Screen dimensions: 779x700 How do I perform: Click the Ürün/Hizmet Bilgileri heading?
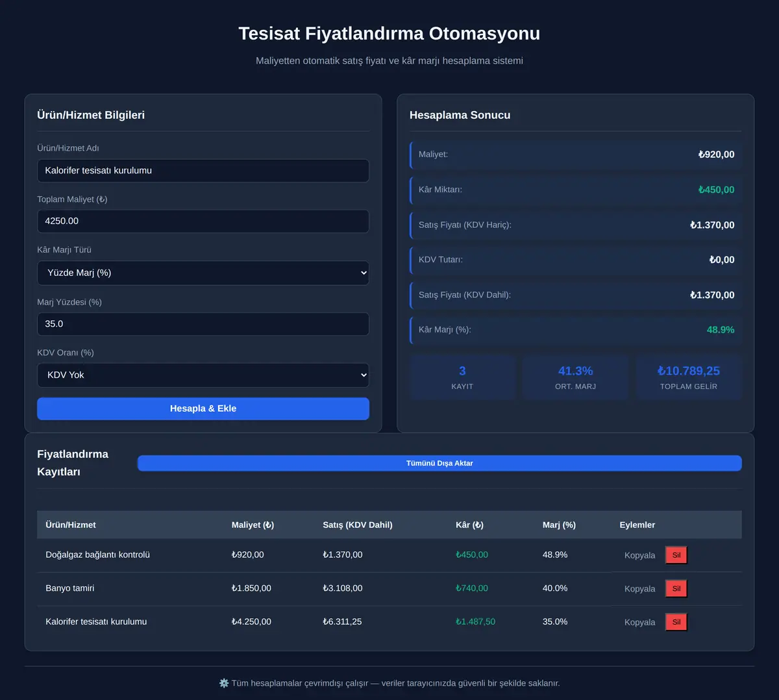click(x=91, y=115)
